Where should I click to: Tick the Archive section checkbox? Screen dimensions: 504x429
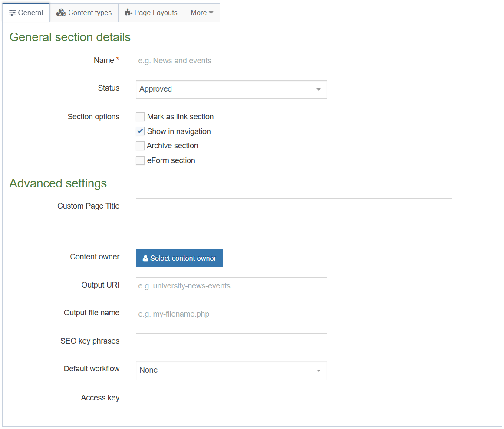tap(140, 146)
